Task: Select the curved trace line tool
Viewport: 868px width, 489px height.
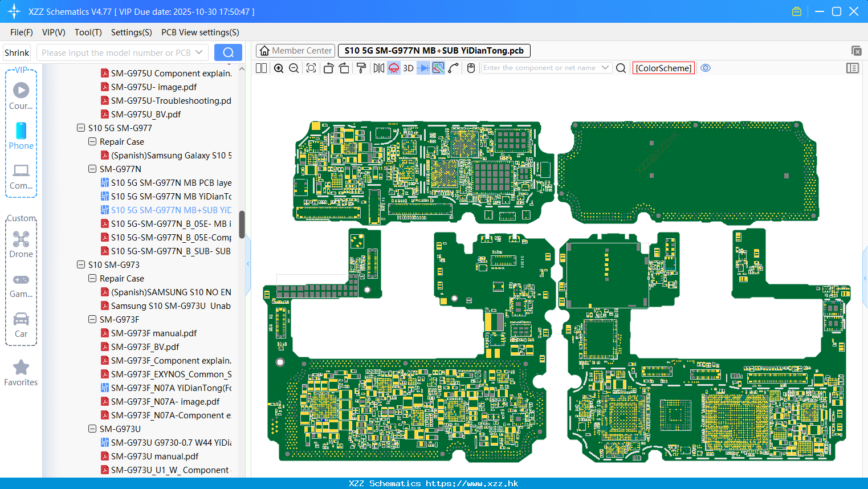Action: tap(454, 68)
